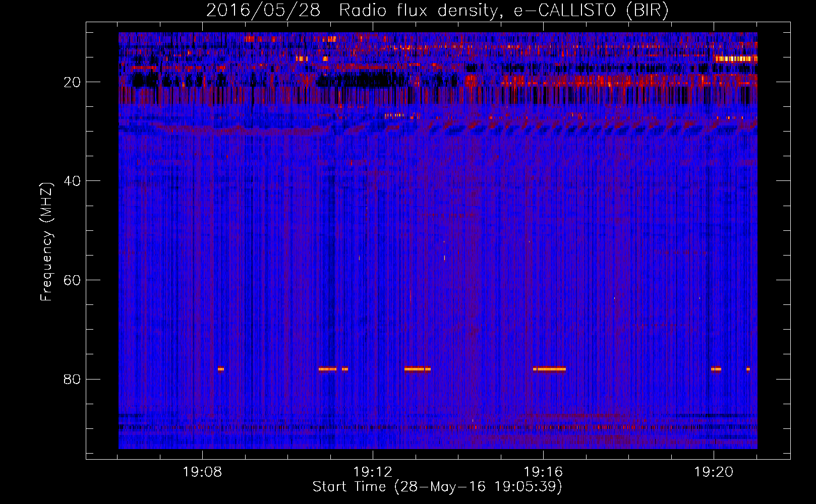Click the 'Frequency (MHZ)' axis label

pyautogui.click(x=46, y=242)
